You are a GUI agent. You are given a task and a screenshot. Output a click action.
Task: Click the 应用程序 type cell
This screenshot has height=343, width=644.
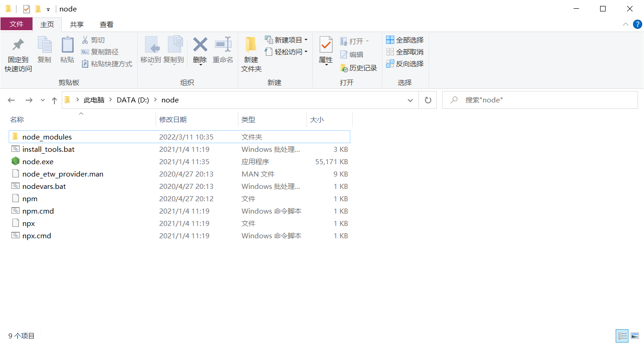pyautogui.click(x=255, y=161)
